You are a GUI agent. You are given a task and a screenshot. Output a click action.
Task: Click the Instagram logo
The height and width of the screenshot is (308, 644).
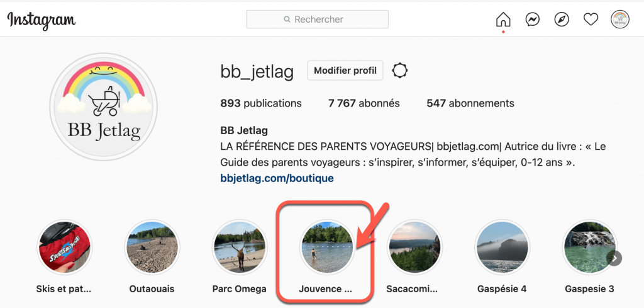pyautogui.click(x=41, y=20)
